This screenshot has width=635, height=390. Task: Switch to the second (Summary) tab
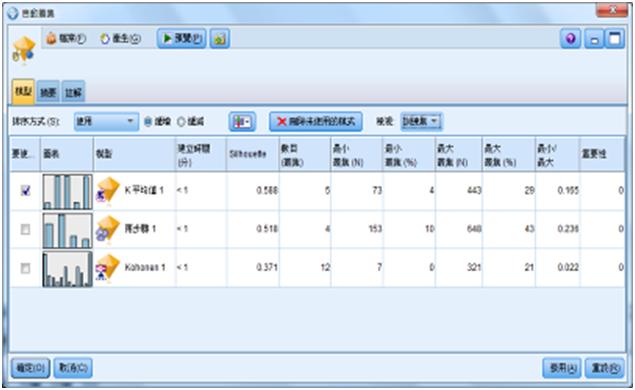click(48, 92)
